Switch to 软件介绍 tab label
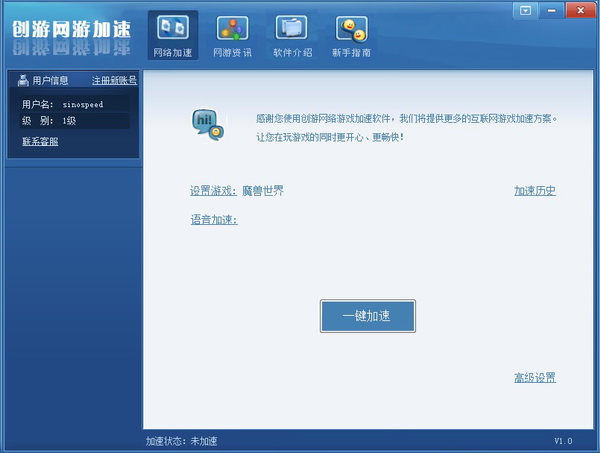 click(292, 52)
